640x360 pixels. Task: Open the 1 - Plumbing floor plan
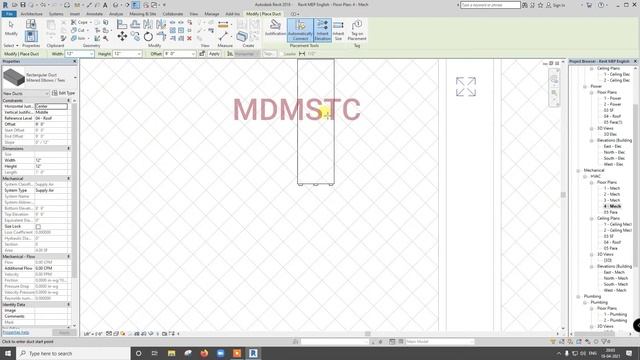615,314
